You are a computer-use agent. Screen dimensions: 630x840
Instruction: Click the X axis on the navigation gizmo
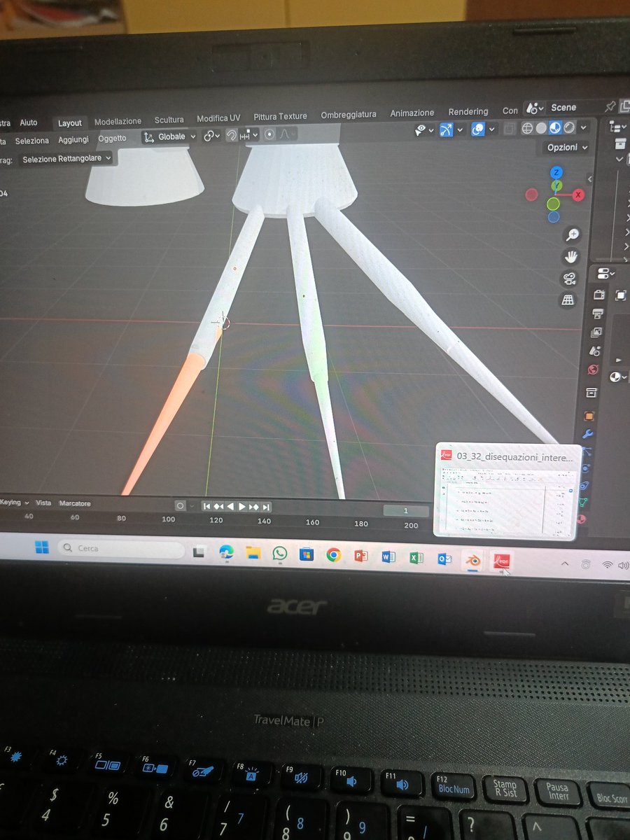(x=578, y=195)
